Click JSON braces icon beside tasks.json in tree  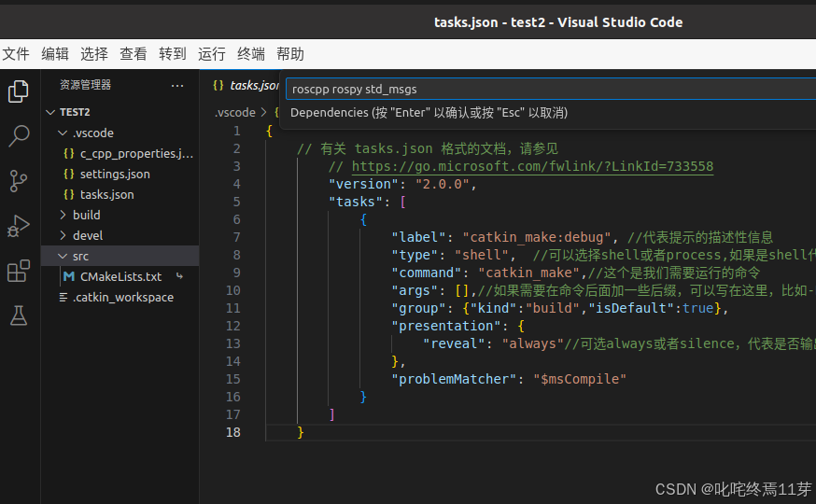pyautogui.click(x=69, y=194)
